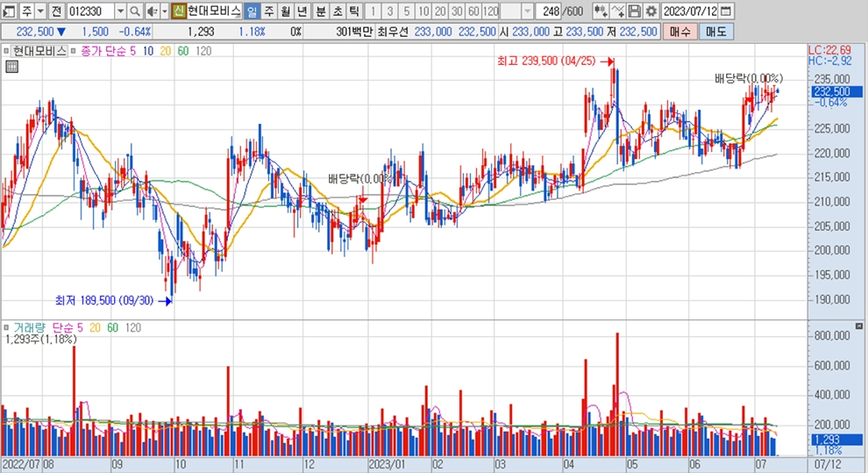This screenshot has width=868, height=473.
Task: Click the 현대모비스 stock name box in toolbar
Action: [x=214, y=11]
